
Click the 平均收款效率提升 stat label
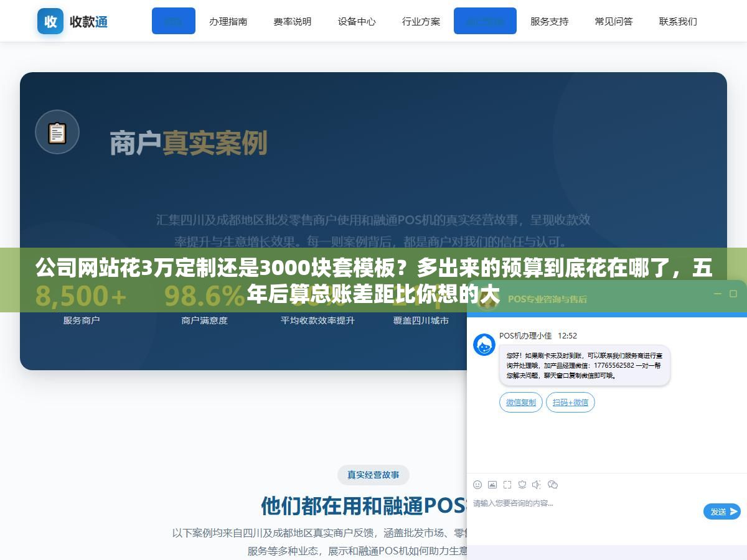(x=317, y=320)
